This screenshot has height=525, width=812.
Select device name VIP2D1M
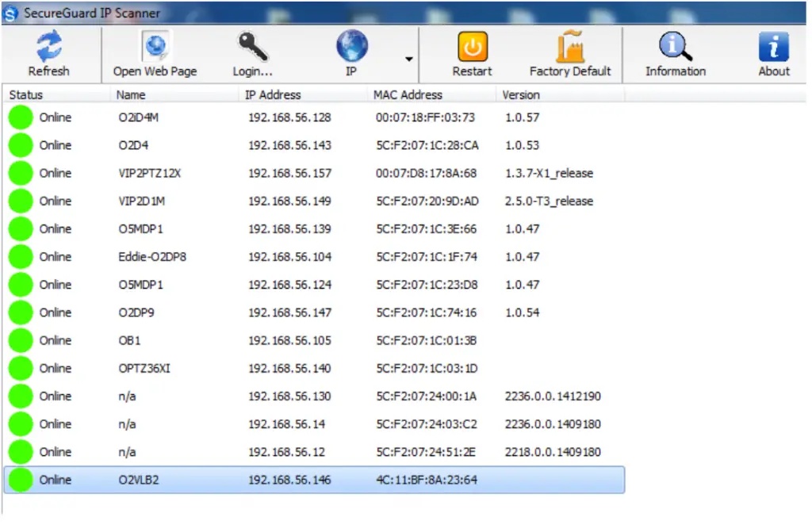[141, 201]
